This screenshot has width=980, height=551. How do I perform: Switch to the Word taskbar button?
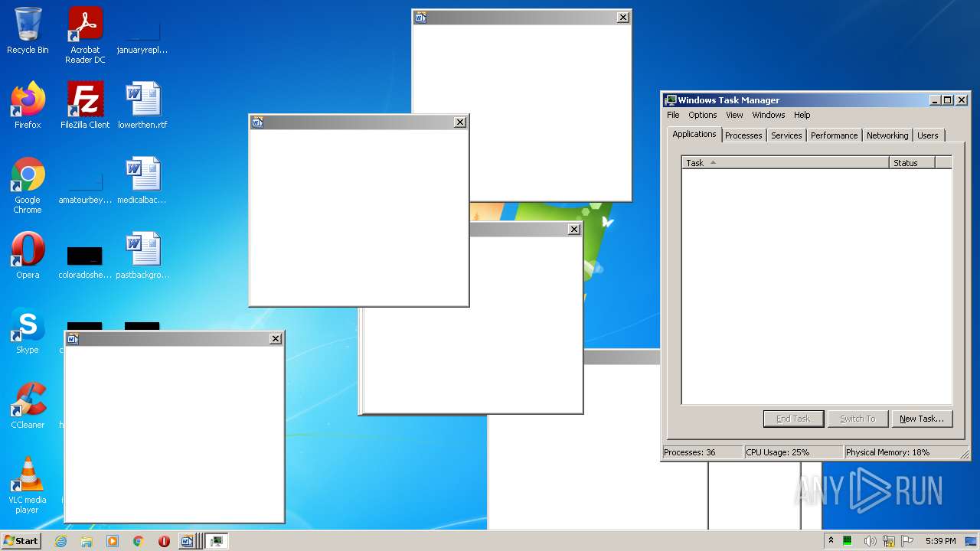pos(188,541)
